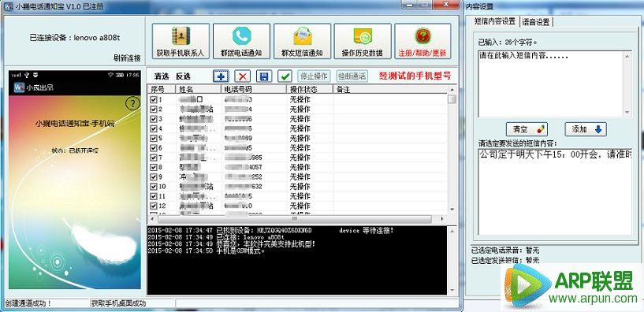Toggle checkbox for contact row 4

click(154, 128)
